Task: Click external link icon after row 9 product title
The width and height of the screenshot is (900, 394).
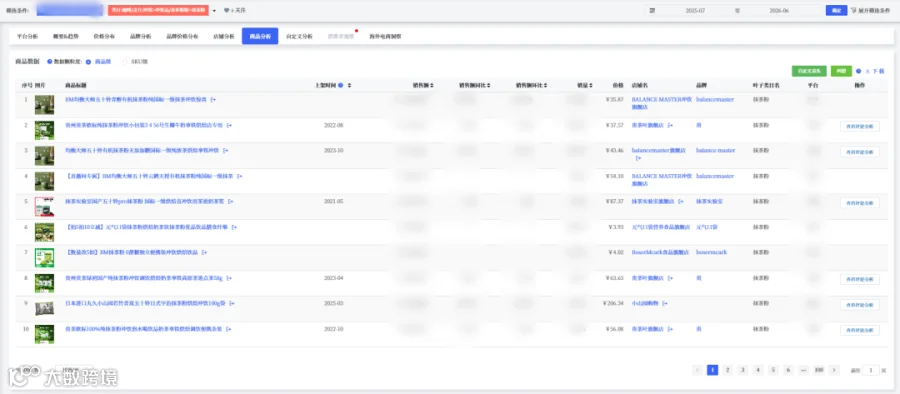Action: click(x=232, y=303)
